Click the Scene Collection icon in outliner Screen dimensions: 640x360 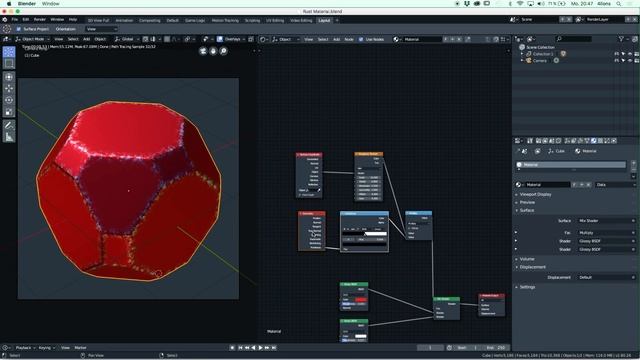point(522,47)
